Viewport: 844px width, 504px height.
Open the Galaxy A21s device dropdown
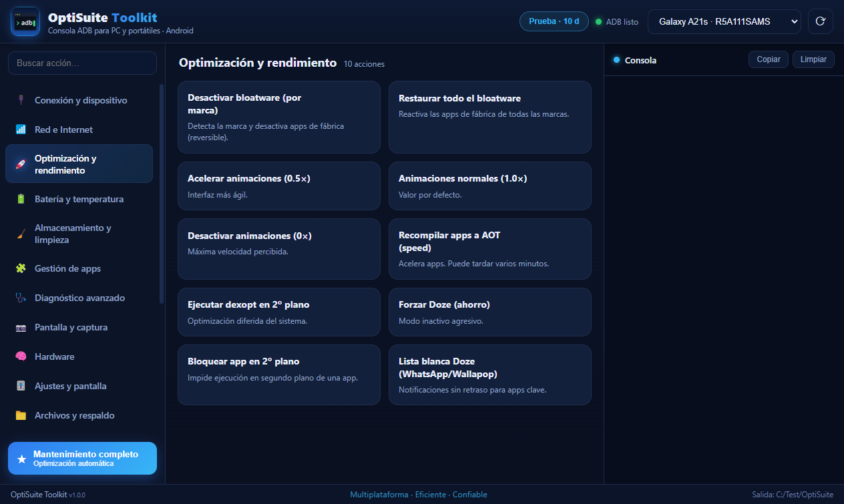724,21
